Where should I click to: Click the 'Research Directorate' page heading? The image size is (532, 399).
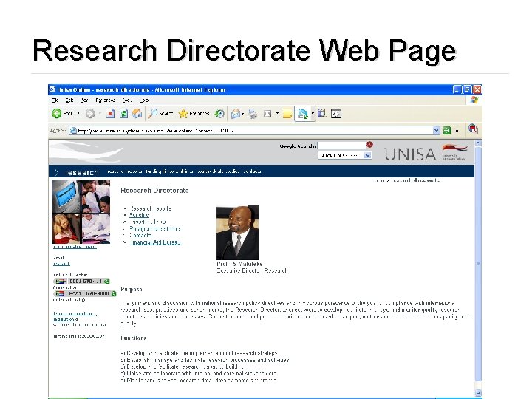tap(154, 191)
